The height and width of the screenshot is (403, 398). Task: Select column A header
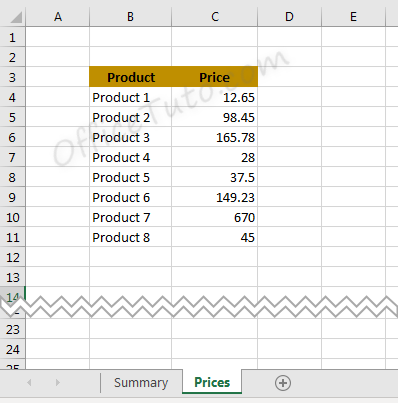tap(58, 17)
